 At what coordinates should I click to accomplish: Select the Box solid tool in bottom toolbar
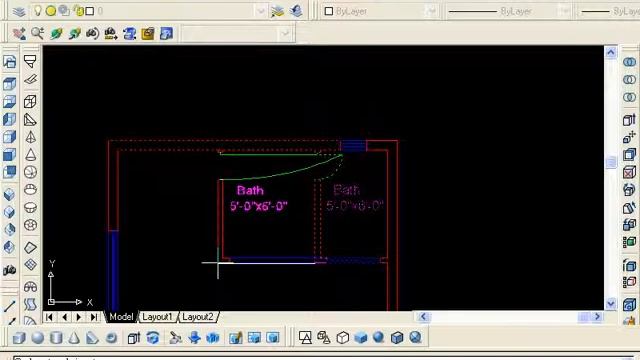point(19,338)
